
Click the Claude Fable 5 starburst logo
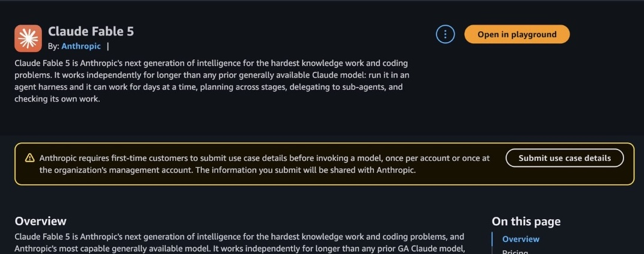[x=28, y=38]
